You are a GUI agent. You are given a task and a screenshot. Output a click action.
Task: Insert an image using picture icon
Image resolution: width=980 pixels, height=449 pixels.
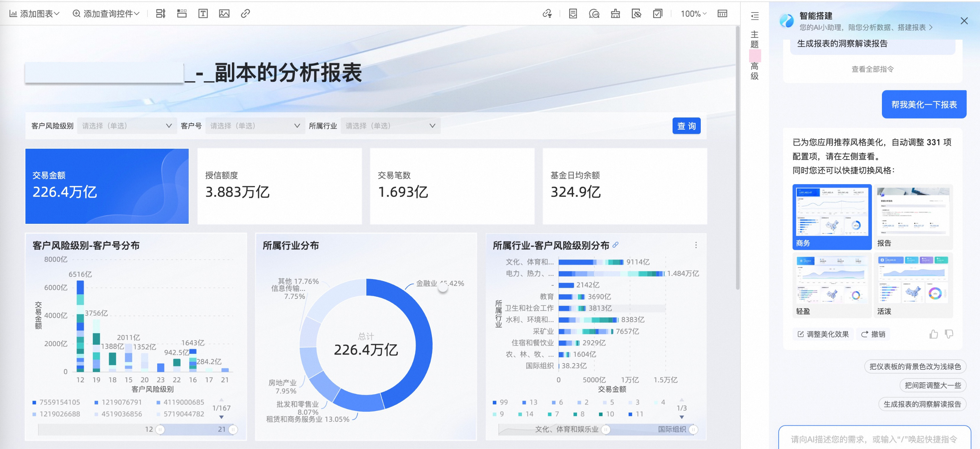pos(224,14)
